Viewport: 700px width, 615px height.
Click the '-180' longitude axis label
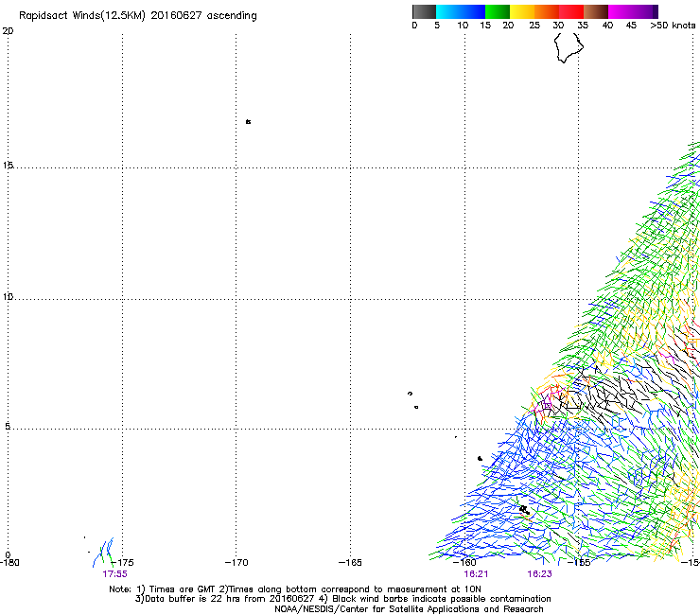tap(9, 563)
